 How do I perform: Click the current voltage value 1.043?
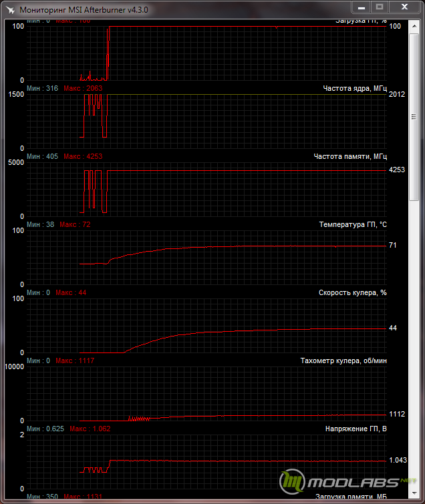point(398,461)
